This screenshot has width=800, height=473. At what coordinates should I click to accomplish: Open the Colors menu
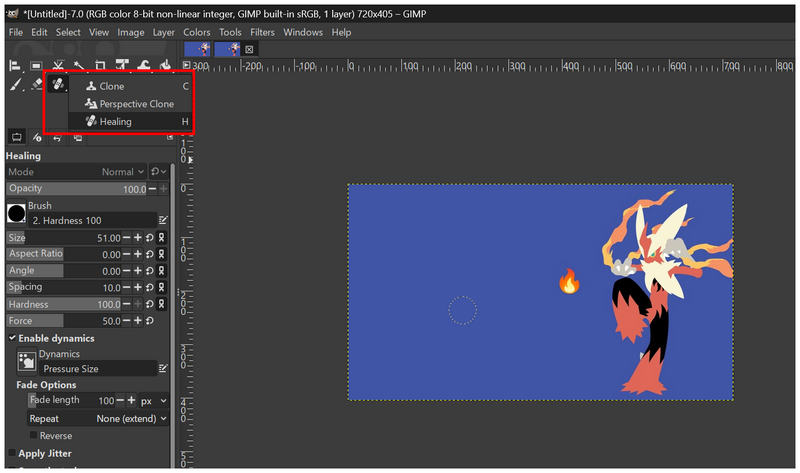tap(197, 32)
